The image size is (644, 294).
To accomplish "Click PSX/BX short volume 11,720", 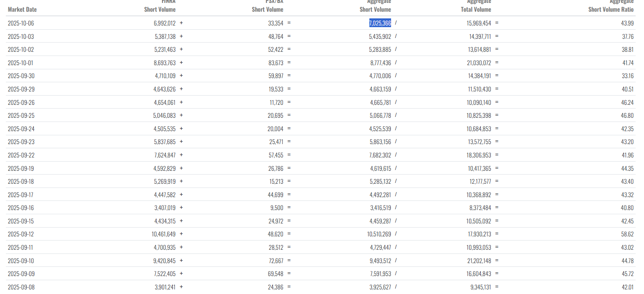I will click(276, 103).
